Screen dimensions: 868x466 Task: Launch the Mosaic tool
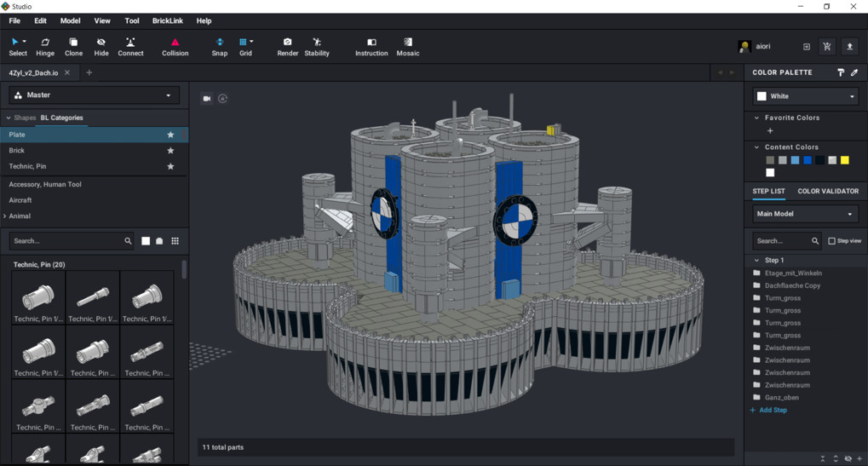[407, 46]
